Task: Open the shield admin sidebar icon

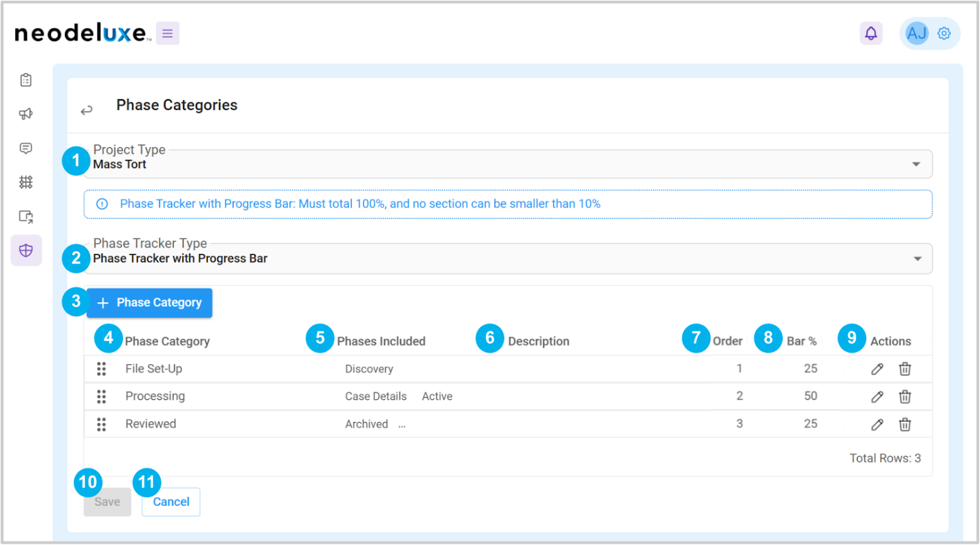Action: pos(26,250)
